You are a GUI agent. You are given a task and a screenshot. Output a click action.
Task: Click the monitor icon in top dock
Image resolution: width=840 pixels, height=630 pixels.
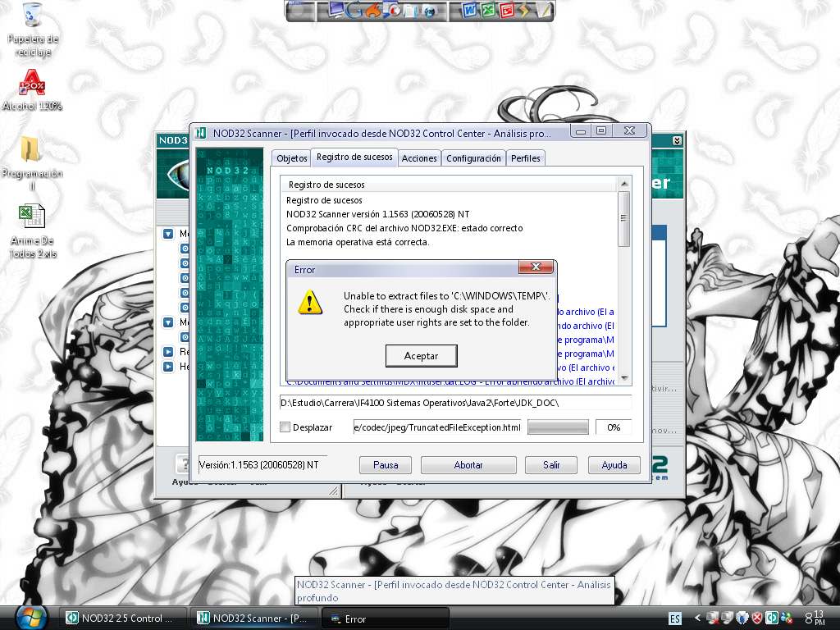pyautogui.click(x=337, y=10)
